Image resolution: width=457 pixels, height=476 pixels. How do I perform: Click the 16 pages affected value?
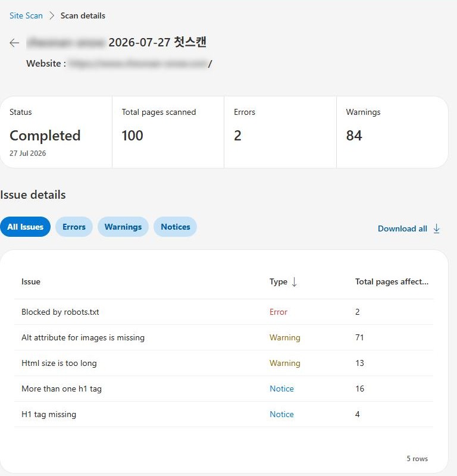359,389
